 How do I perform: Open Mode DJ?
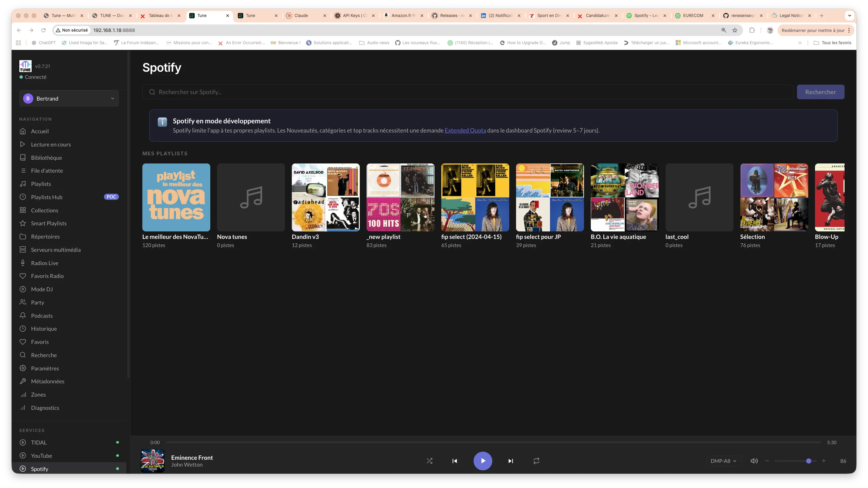click(69, 289)
